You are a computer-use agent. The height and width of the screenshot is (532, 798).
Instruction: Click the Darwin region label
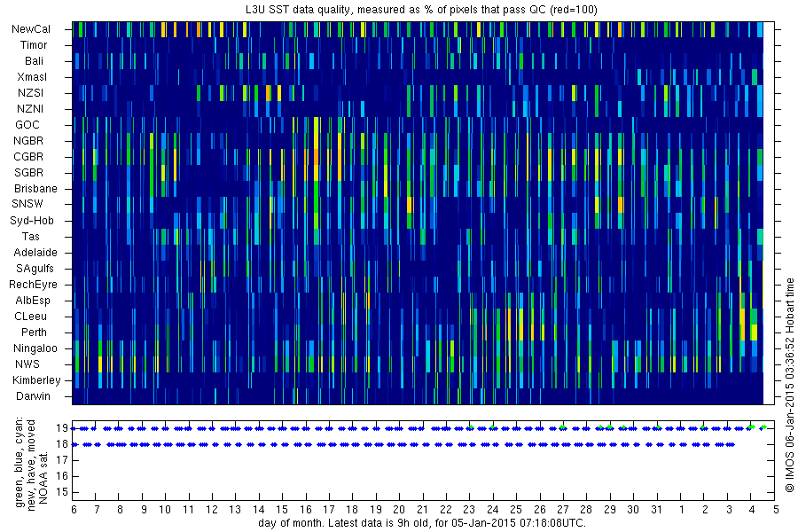tap(33, 396)
